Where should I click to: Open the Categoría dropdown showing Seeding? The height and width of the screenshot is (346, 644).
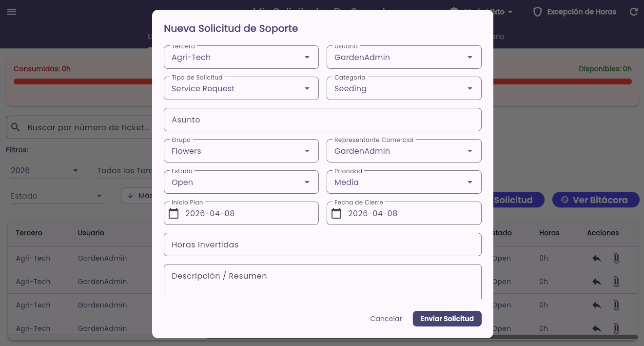[x=404, y=88]
